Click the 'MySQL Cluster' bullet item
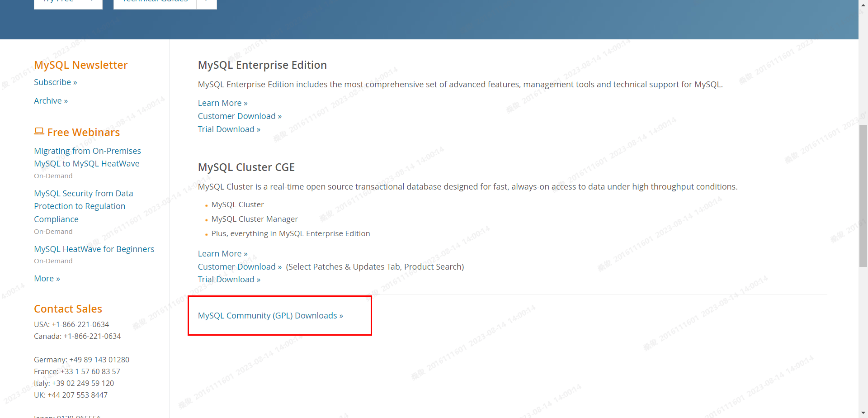The height and width of the screenshot is (418, 868). [237, 204]
